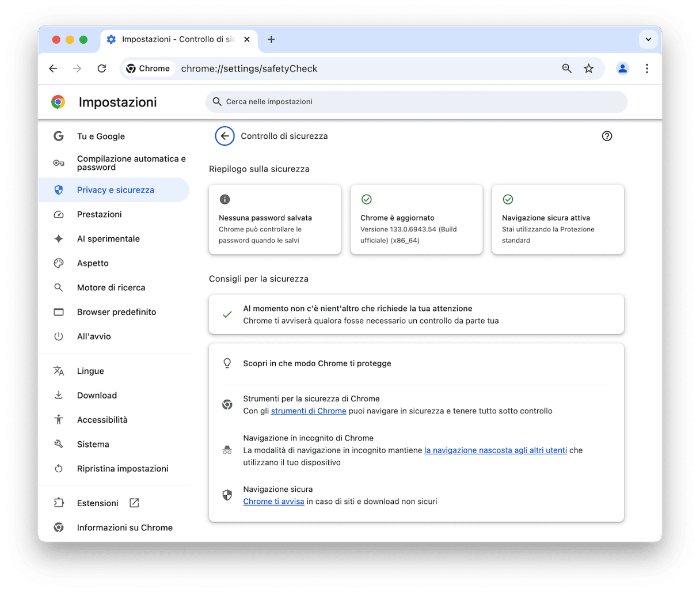Click the window Browser predefinito icon
The height and width of the screenshot is (592, 700).
59,312
